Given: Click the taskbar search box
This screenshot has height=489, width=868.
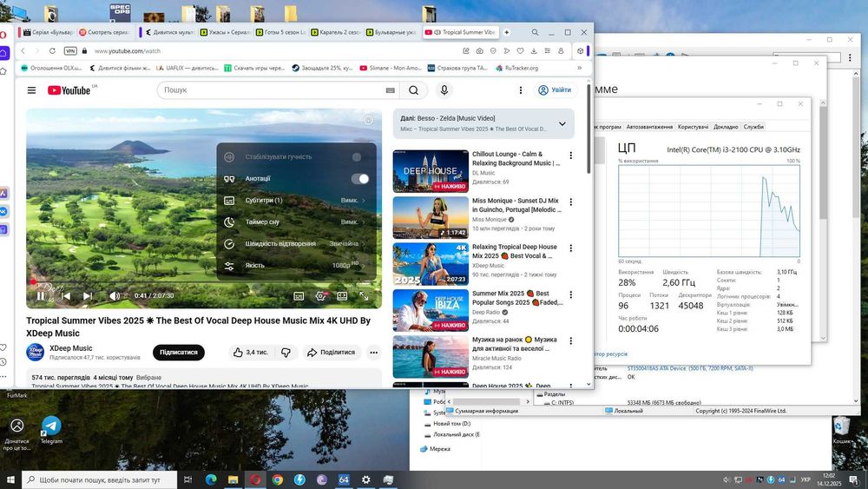Looking at the screenshot, I should pyautogui.click(x=100, y=479).
